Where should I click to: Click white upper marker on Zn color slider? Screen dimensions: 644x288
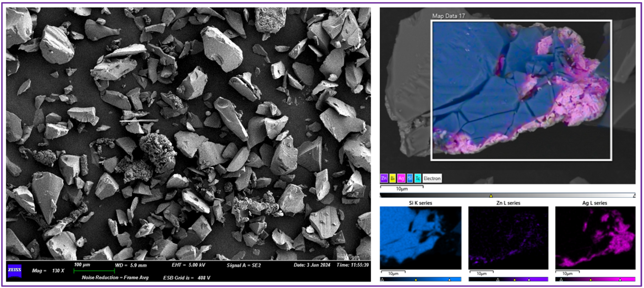tap(529, 280)
